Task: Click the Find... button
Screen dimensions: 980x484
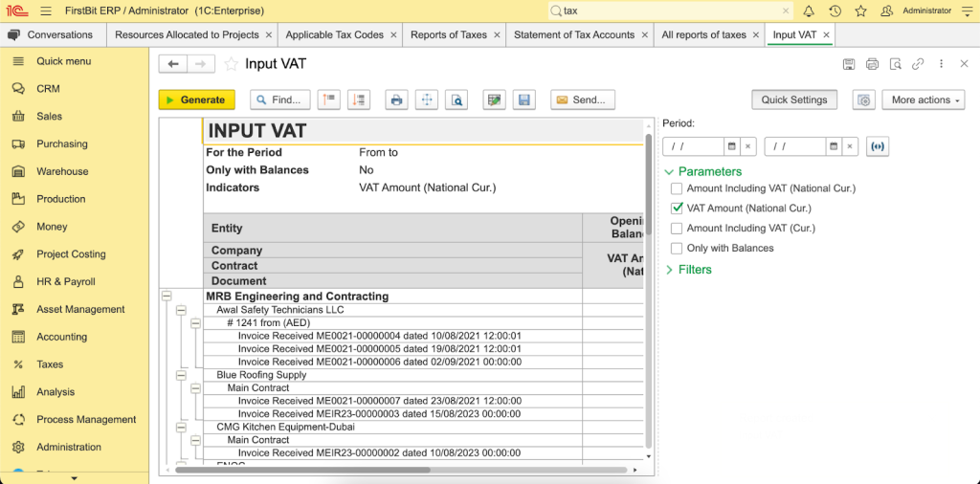Action: 280,99
